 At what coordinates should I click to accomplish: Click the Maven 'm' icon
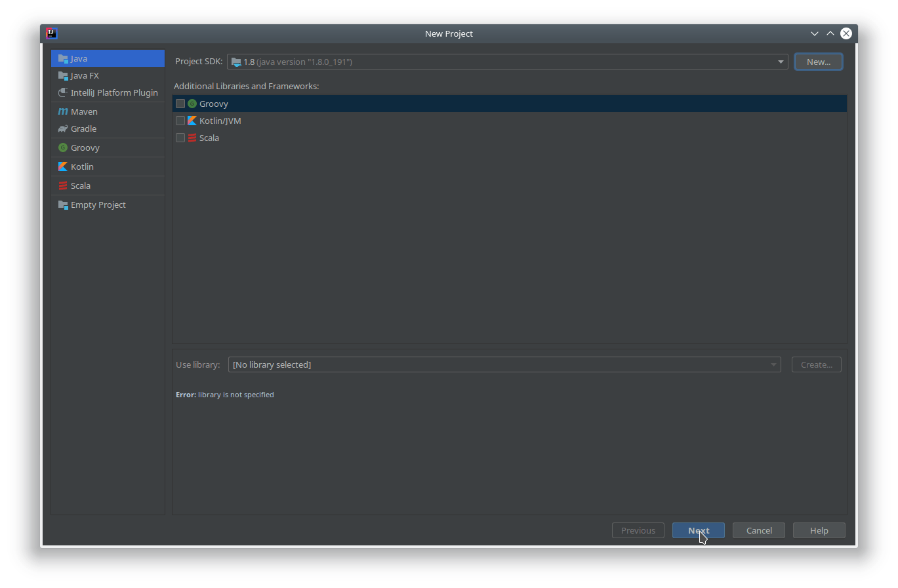tap(63, 111)
